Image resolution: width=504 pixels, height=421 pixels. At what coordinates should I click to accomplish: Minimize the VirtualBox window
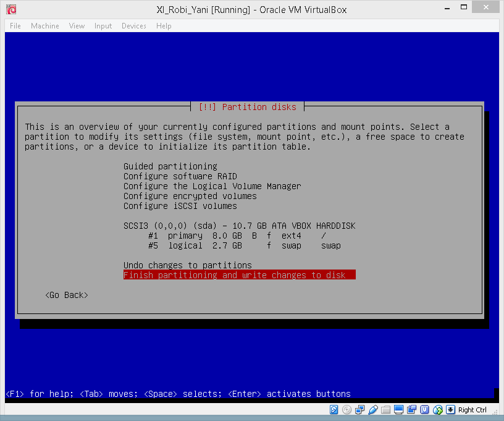(447, 7)
